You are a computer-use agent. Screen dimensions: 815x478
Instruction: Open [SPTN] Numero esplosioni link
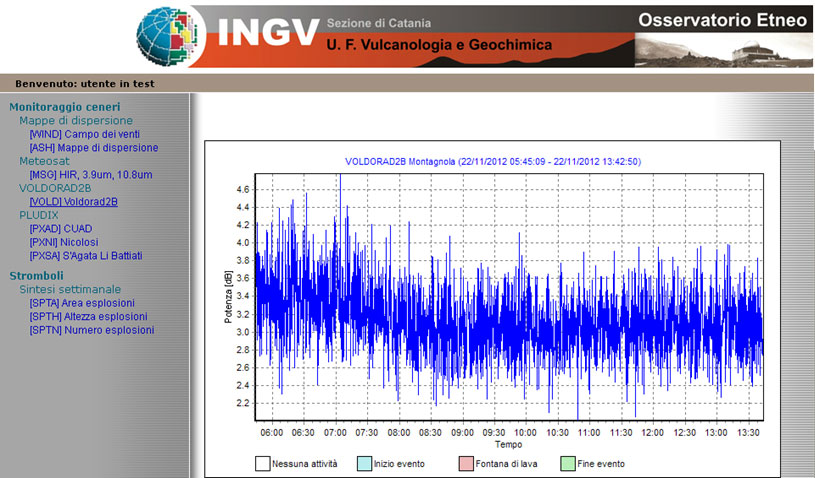point(92,330)
